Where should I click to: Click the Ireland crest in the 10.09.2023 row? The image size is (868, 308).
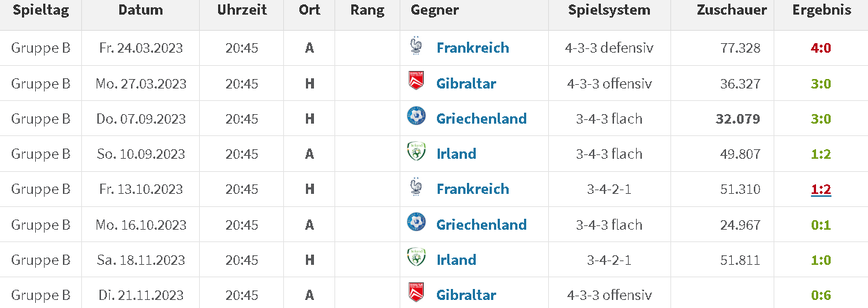tap(416, 153)
